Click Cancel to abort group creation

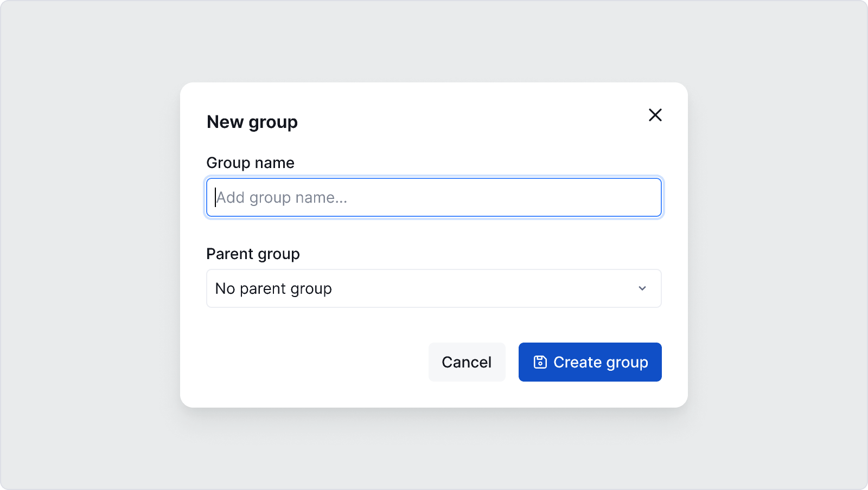pos(467,362)
